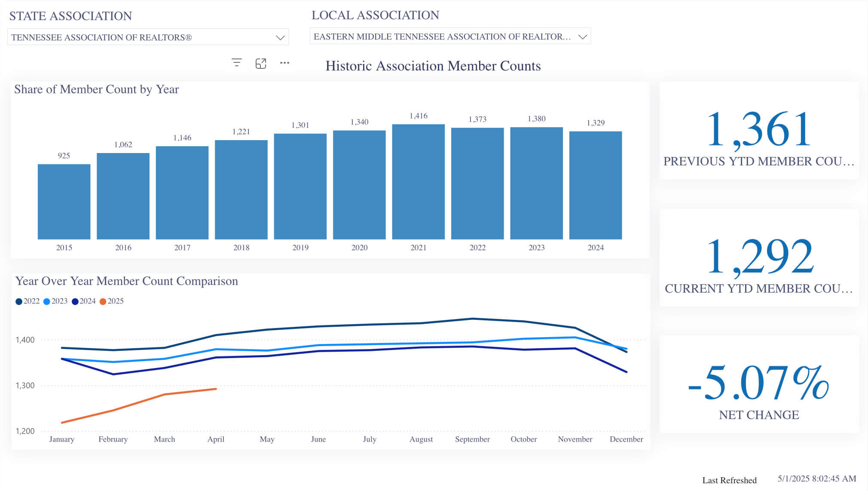Select the 2021 bar with 1,416 members
The width and height of the screenshot is (868, 491).
point(418,181)
